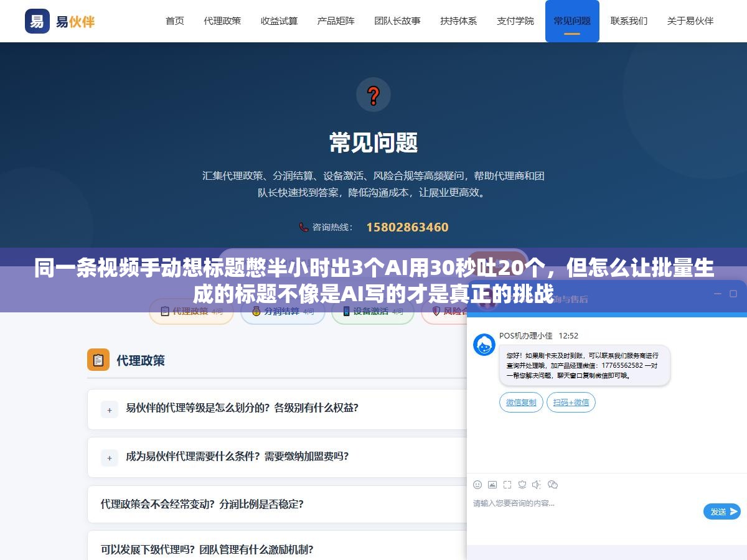Click the chat agent avatar icon
Viewport: 747px width, 560px height.
[484, 345]
